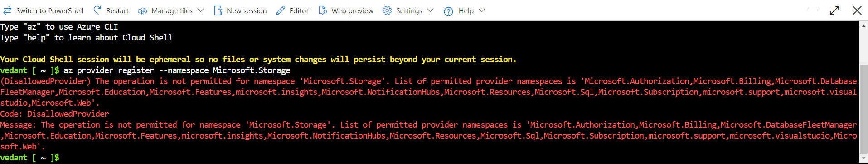The image size is (868, 164).
Task: Click the Switch to PowerShell swap icon
Action: pos(7,10)
